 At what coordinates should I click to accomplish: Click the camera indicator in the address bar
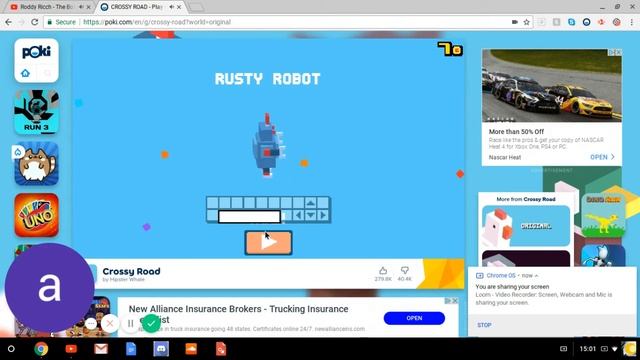pyautogui.click(x=515, y=22)
